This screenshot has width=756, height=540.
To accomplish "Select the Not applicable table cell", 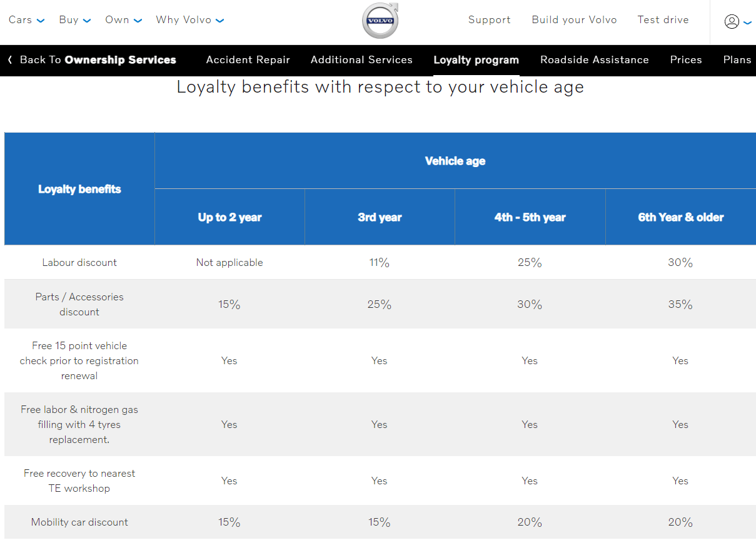I will (229, 262).
